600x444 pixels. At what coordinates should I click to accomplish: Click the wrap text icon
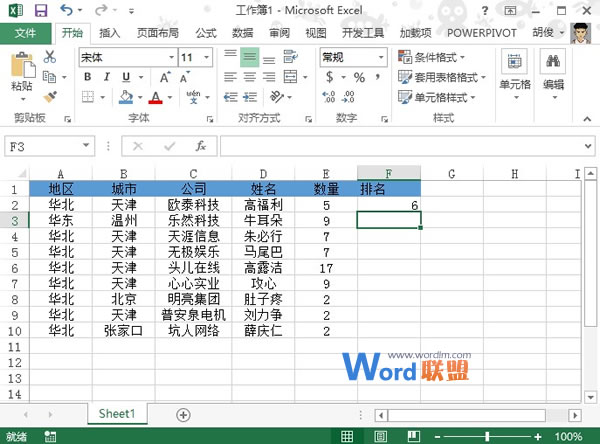tap(290, 57)
